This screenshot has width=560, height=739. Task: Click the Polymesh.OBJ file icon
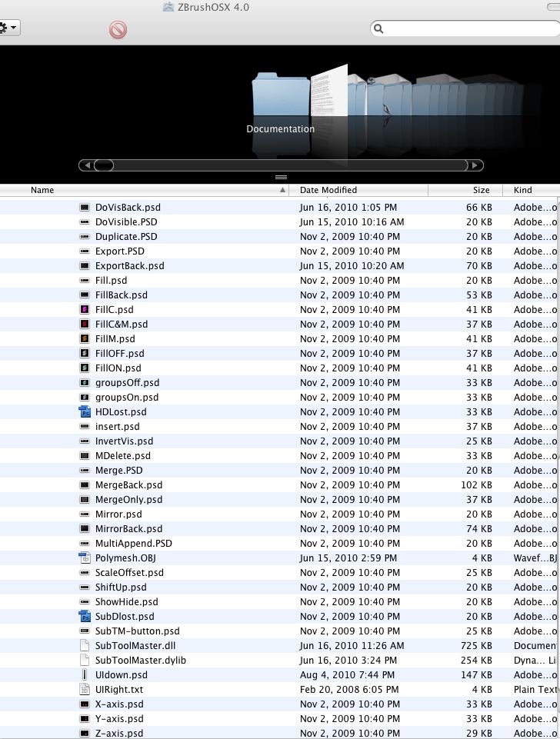point(85,558)
